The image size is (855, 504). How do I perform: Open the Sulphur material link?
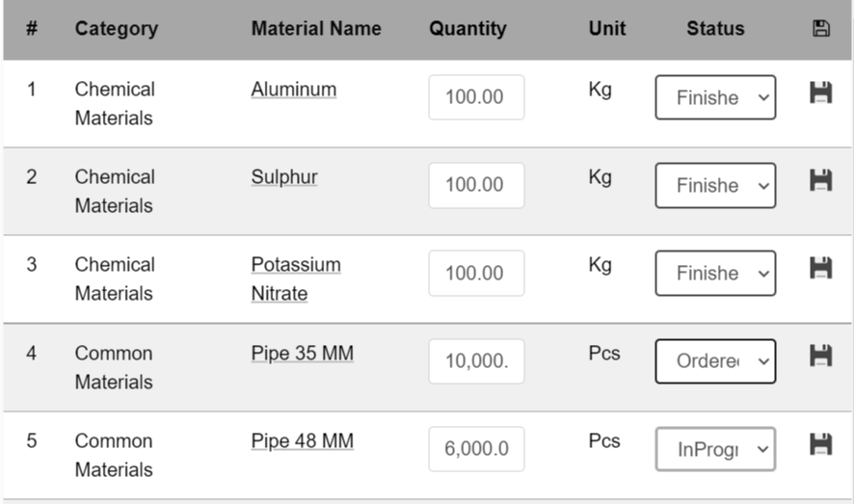coord(284,177)
